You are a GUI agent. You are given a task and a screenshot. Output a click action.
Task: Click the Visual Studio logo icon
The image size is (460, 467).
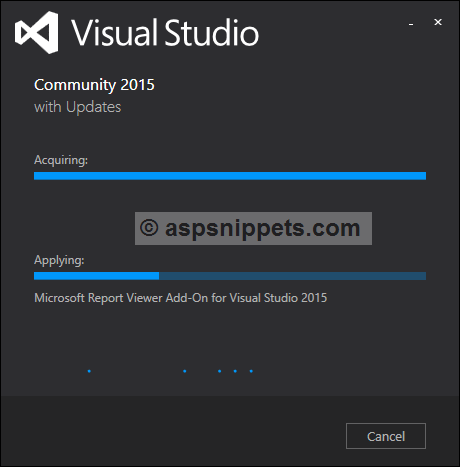(x=37, y=32)
